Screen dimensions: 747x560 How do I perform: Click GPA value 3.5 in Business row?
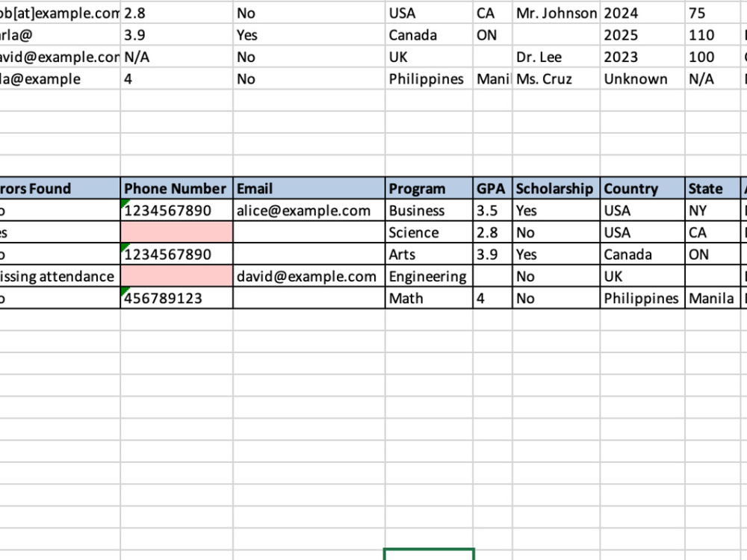click(492, 210)
